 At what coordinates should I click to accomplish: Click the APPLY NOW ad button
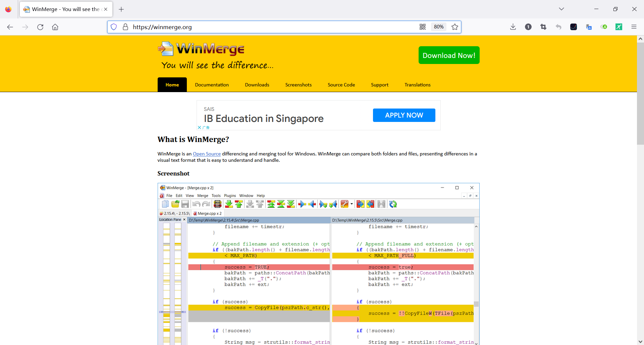404,115
